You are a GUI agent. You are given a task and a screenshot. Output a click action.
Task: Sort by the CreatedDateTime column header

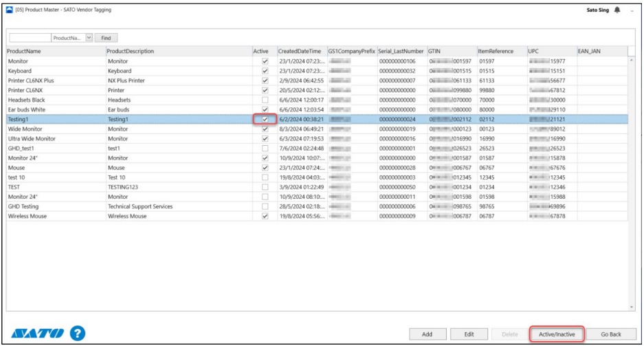(x=300, y=51)
